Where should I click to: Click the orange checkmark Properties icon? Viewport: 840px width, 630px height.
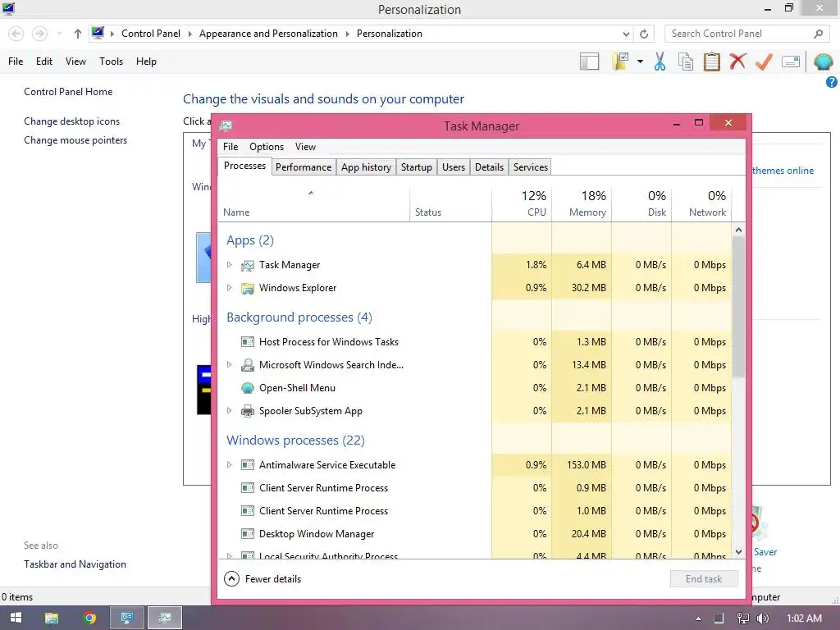tap(764, 62)
